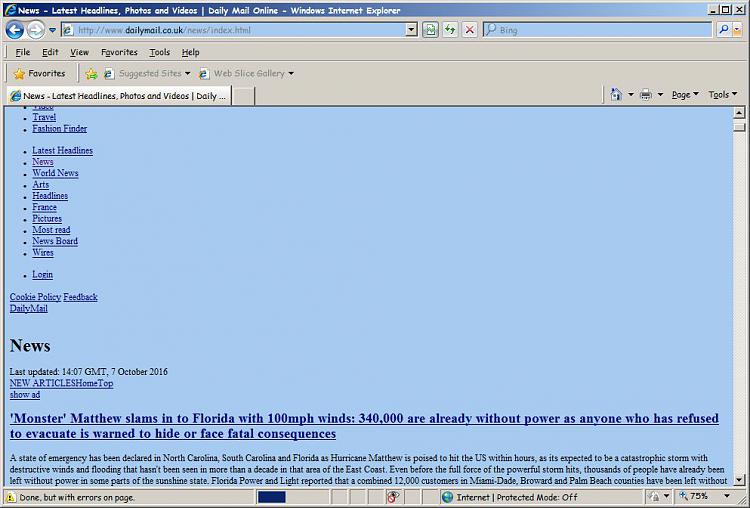The image size is (750, 508).
Task: Click the Internet Explorer title bar icon
Action: [x=11, y=10]
